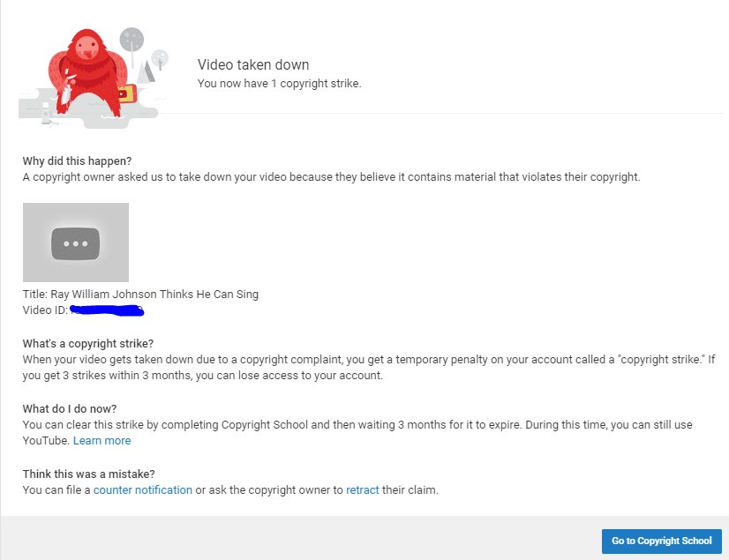Click the 'Video ID:' label
The width and height of the screenshot is (729, 560).
45,310
